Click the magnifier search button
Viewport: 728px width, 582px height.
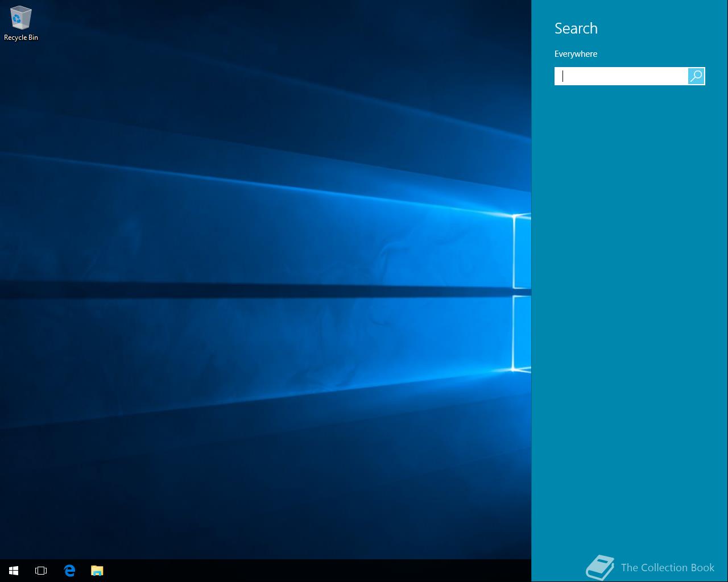point(696,76)
